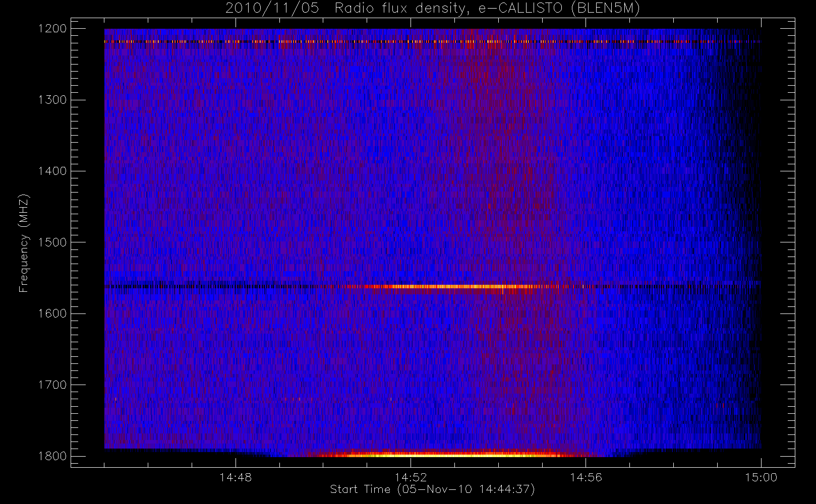This screenshot has width=816, height=504.
Task: Click the dotted interference line near 1220 MHz
Action: tap(432, 42)
